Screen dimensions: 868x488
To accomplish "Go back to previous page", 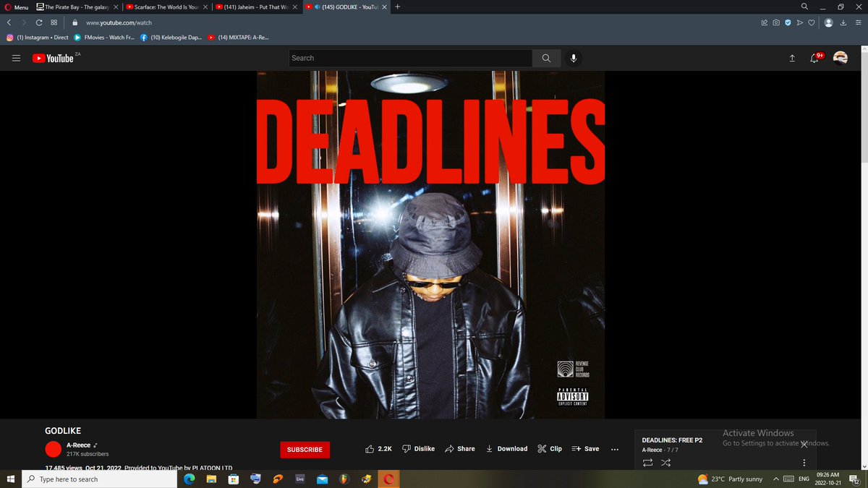I will [x=8, y=22].
